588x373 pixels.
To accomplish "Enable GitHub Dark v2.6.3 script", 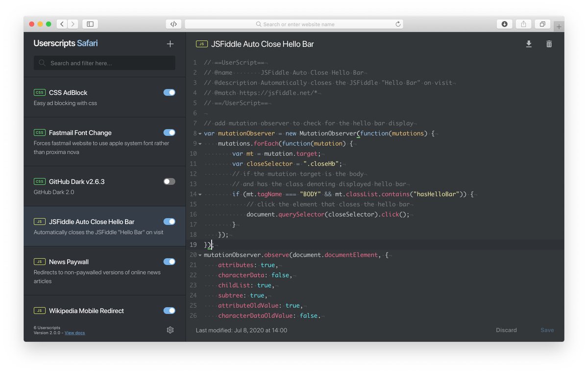I will tap(169, 182).
